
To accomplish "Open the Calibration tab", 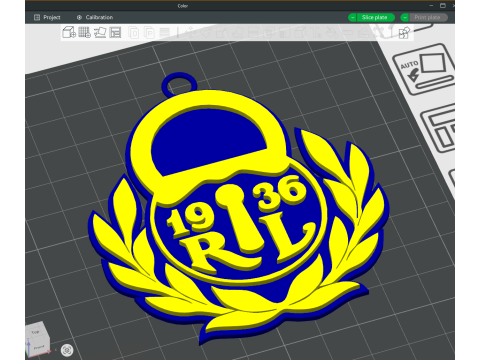I will pyautogui.click(x=95, y=17).
